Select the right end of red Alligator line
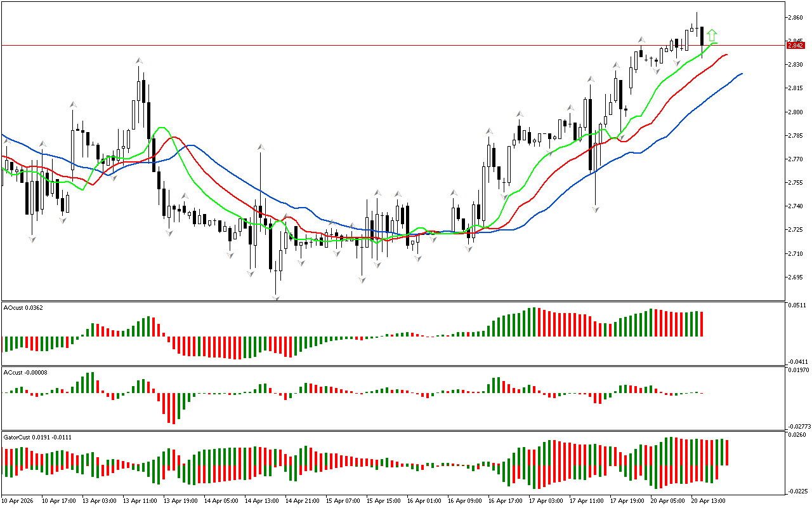This screenshot has height=508, width=812. coord(726,55)
